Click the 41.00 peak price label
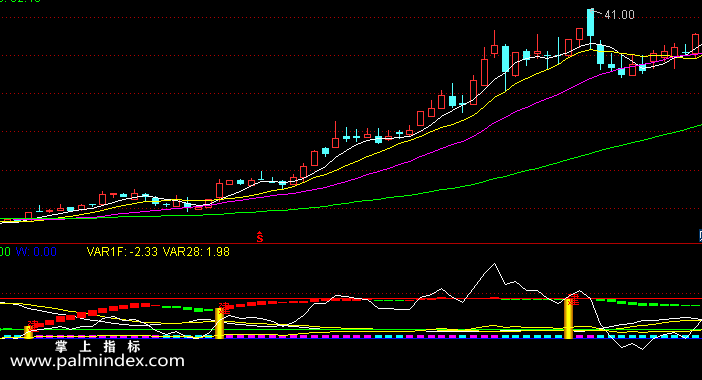 [x=619, y=15]
